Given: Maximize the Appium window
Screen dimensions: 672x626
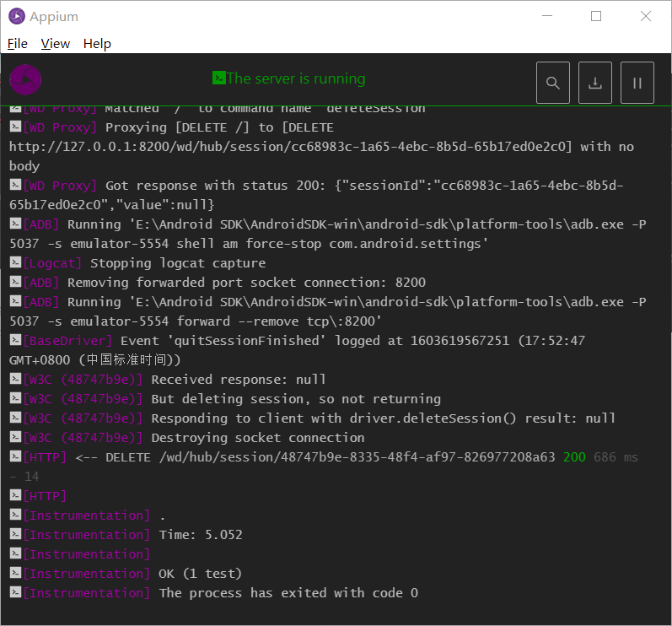Looking at the screenshot, I should click(x=596, y=16).
